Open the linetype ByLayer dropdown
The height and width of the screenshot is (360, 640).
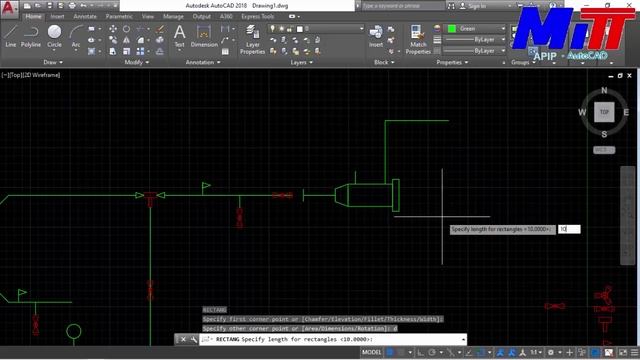(x=503, y=51)
